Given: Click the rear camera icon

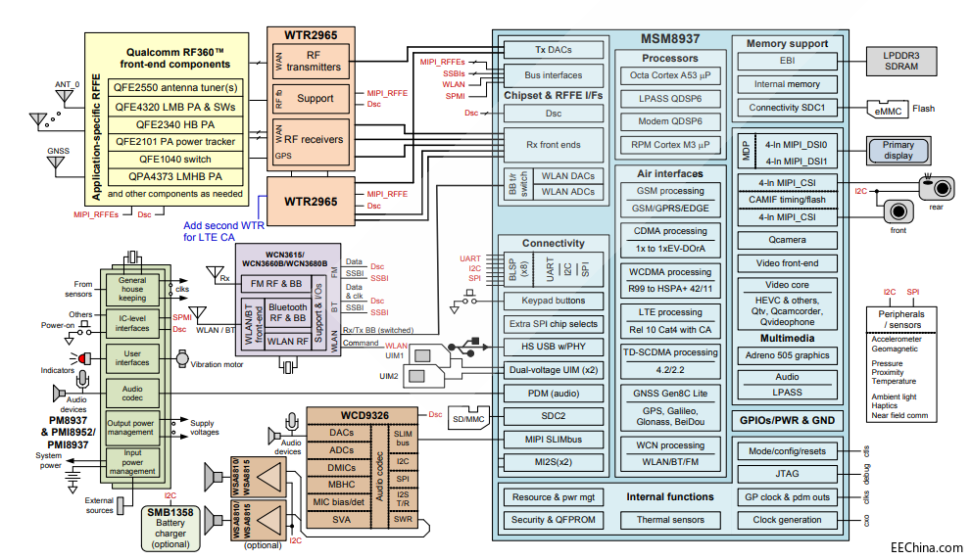Looking at the screenshot, I should click(936, 187).
